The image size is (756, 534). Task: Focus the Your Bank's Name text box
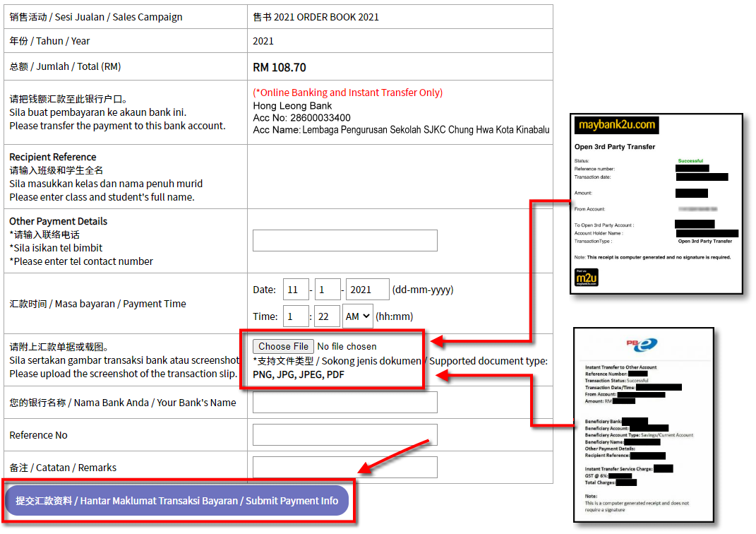point(344,402)
